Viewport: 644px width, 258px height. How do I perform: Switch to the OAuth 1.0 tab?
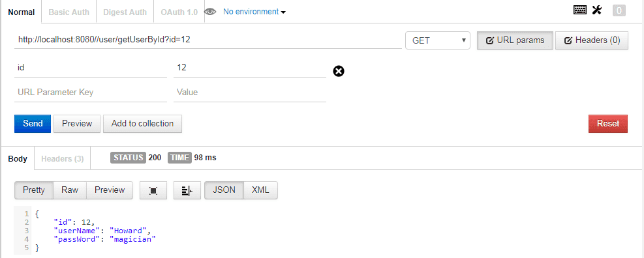pyautogui.click(x=179, y=12)
